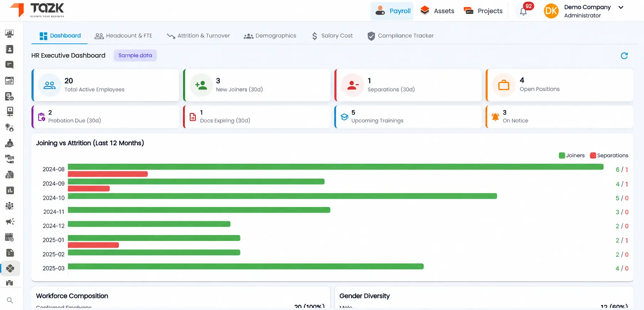Screen dimensions: 644x310
Task: Click the On Notice alarm bell icon
Action: click(x=495, y=117)
